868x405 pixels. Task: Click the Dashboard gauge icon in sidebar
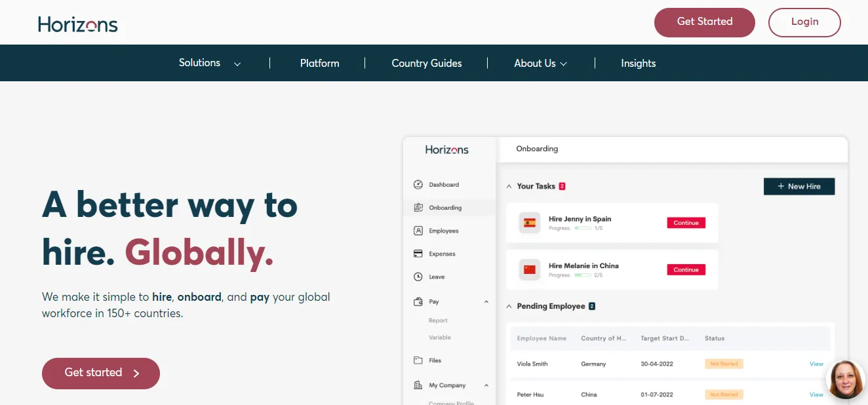coord(418,185)
